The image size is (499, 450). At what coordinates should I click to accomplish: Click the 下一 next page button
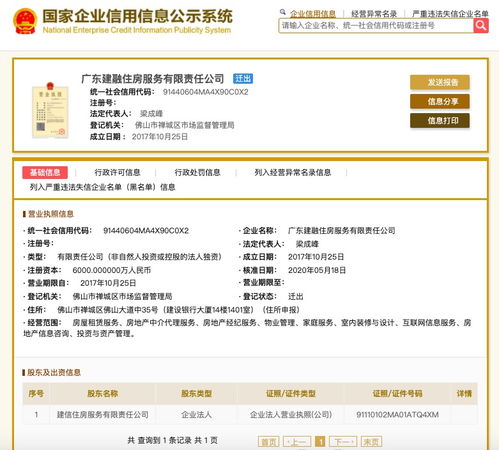tap(343, 442)
